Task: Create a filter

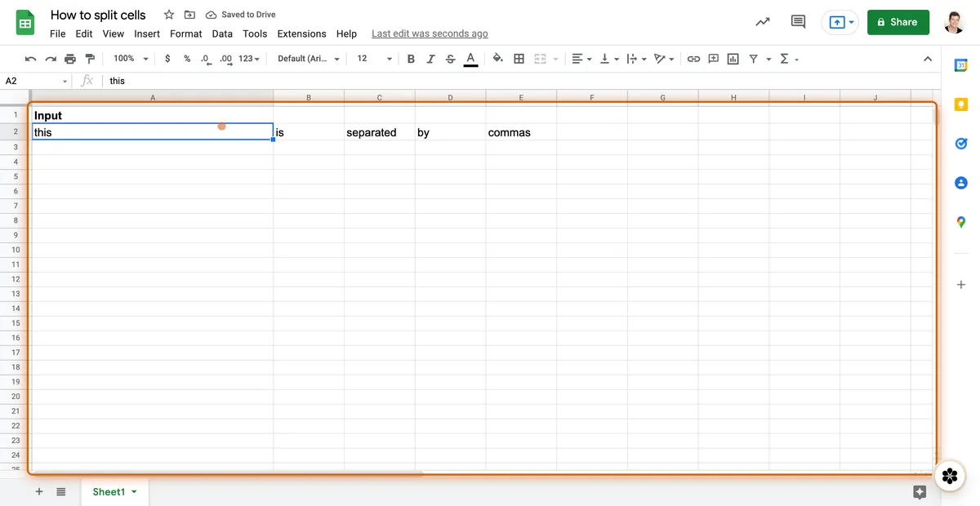Action: [x=751, y=58]
